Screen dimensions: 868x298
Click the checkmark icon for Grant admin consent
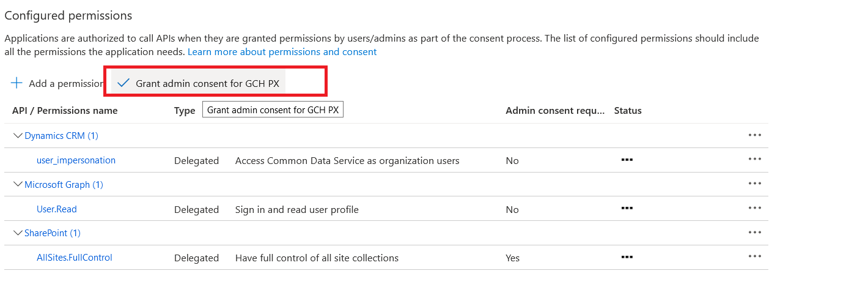click(x=123, y=83)
